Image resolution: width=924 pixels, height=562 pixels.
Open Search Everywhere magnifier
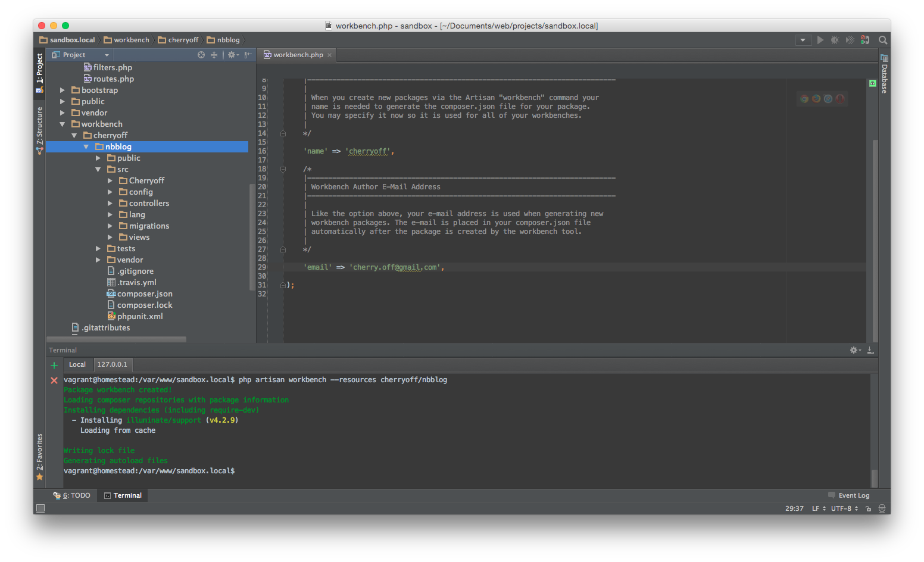(x=883, y=40)
